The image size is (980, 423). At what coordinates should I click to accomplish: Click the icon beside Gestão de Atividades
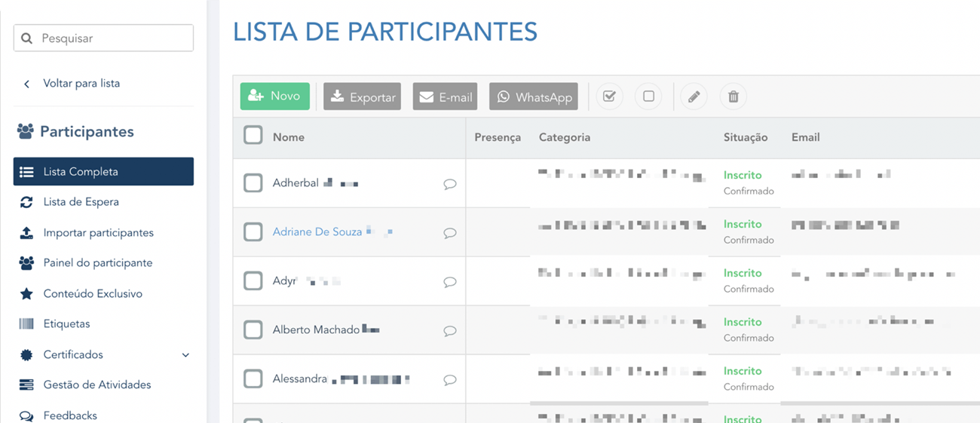26,385
